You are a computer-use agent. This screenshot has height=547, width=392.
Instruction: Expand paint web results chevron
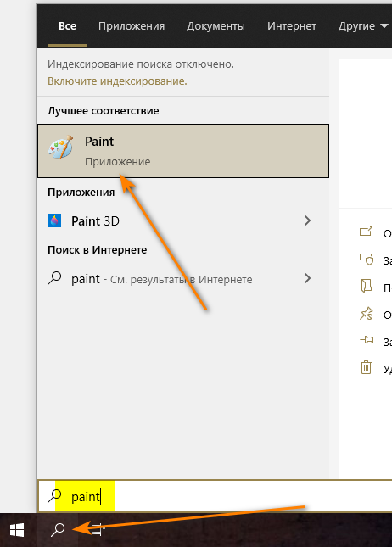pos(307,278)
